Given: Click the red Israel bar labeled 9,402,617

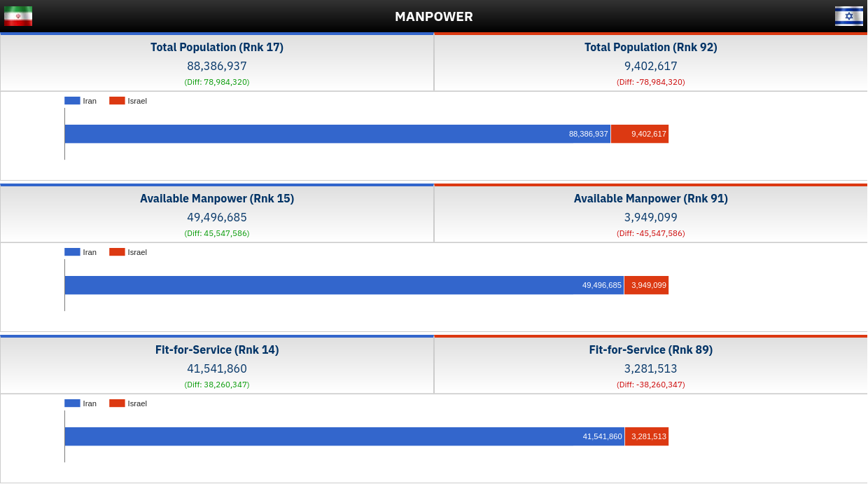Looking at the screenshot, I should point(640,134).
